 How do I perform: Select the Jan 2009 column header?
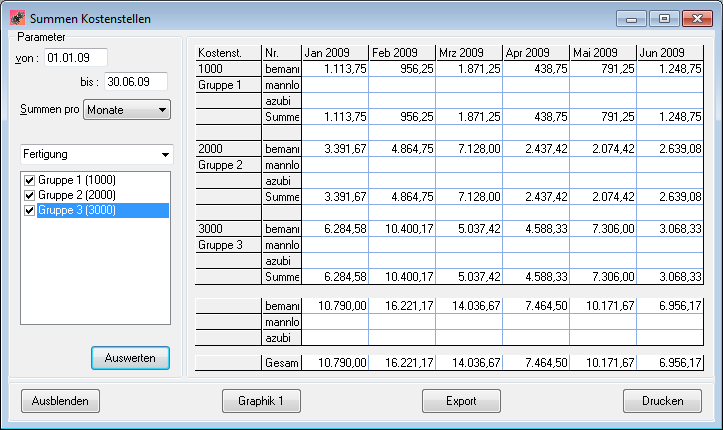tap(334, 52)
